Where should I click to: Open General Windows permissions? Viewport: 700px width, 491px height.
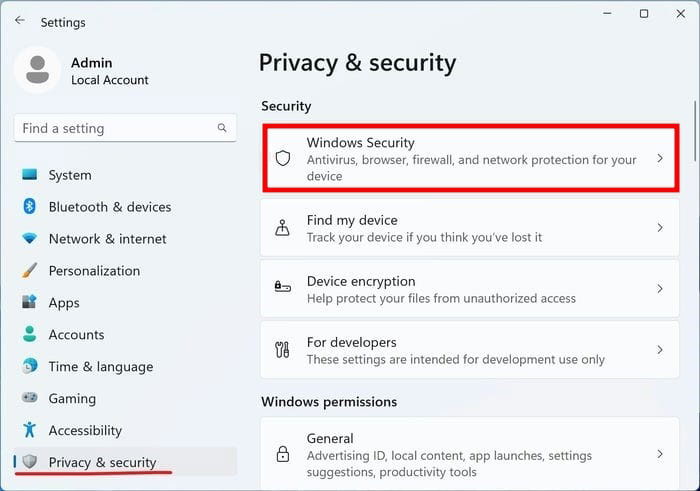coord(470,454)
